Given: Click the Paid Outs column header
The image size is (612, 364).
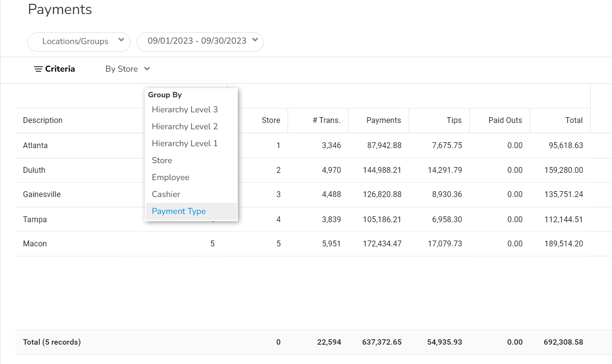Looking at the screenshot, I should [505, 121].
